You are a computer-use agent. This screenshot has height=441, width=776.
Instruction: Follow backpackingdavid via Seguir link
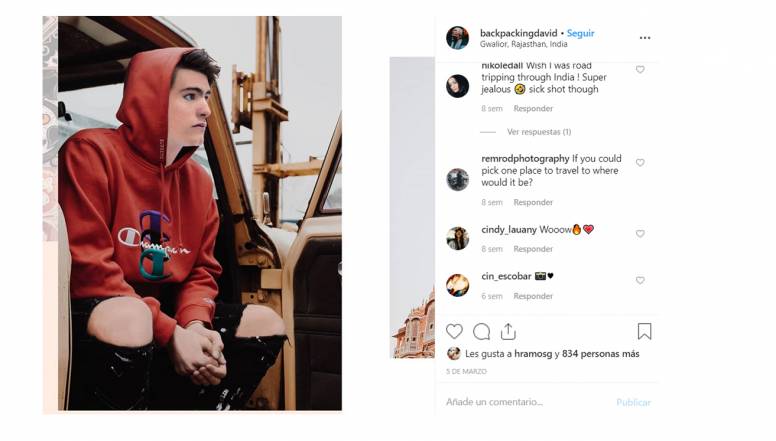(x=581, y=33)
